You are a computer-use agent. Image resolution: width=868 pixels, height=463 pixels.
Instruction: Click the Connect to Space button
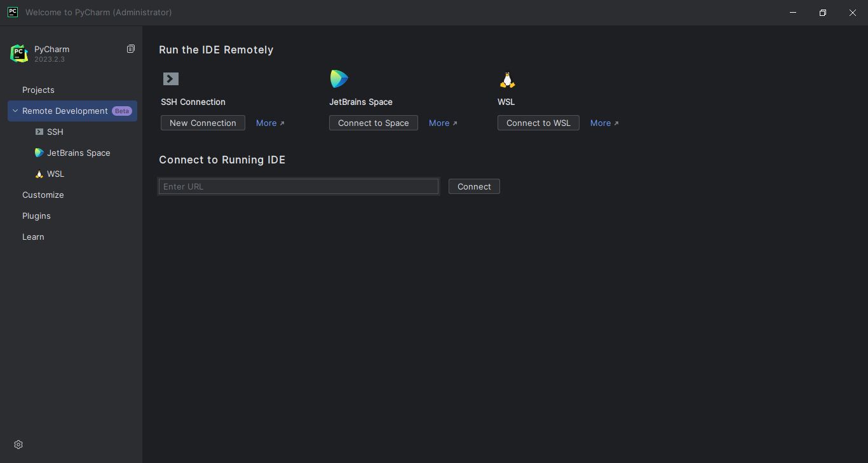(374, 123)
